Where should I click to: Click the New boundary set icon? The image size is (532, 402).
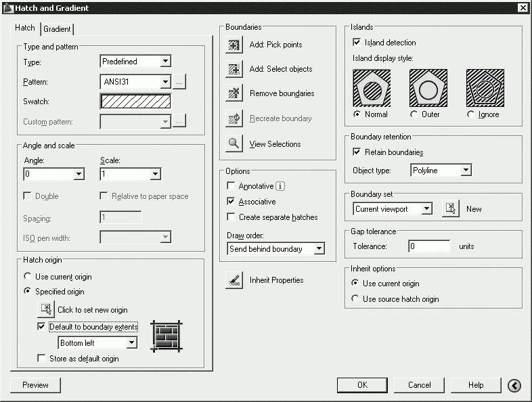pos(451,208)
